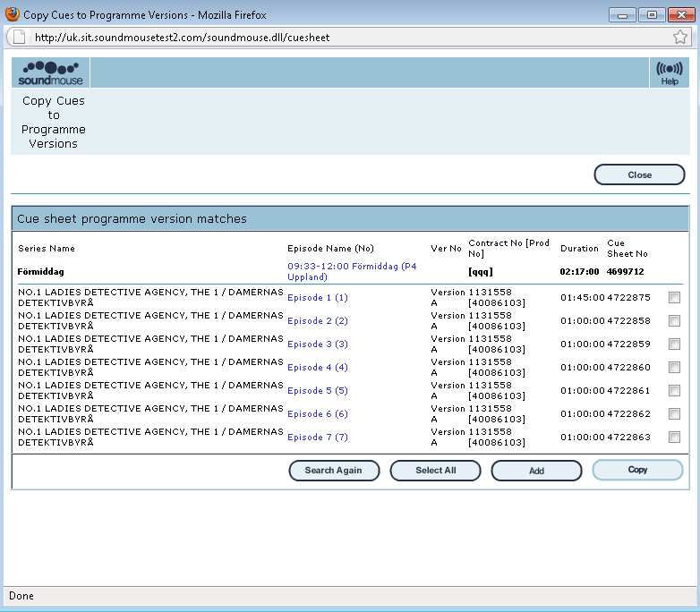
Task: Click the Cue sheet programme version matches heading
Action: point(132,218)
